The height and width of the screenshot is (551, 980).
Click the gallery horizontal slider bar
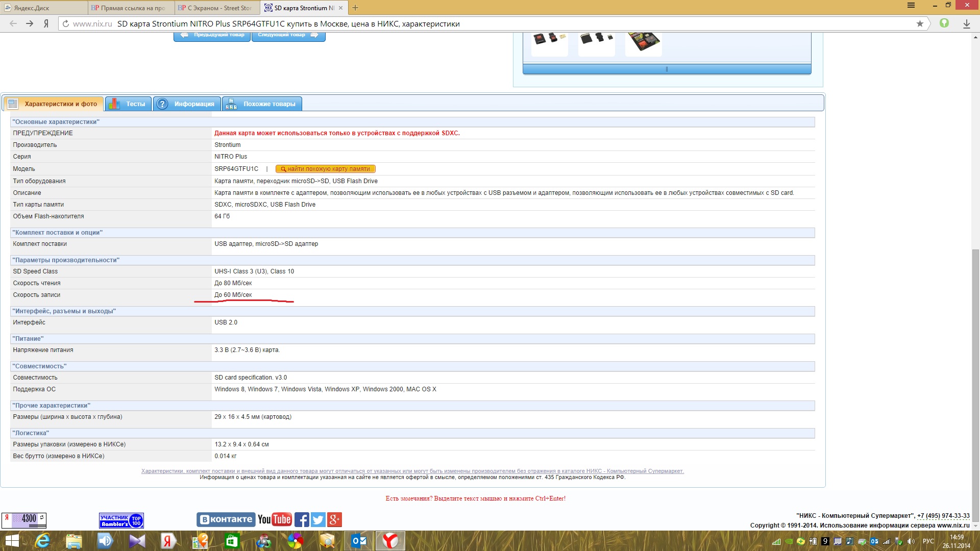667,69
